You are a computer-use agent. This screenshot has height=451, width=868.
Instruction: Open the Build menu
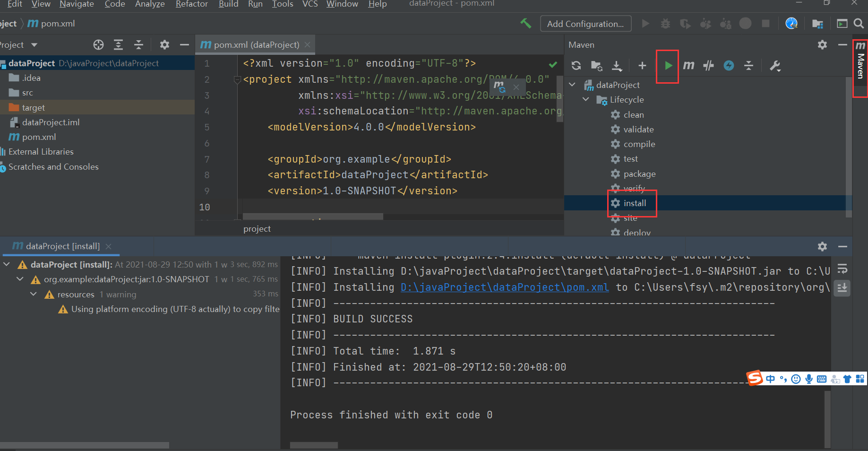pos(228,4)
